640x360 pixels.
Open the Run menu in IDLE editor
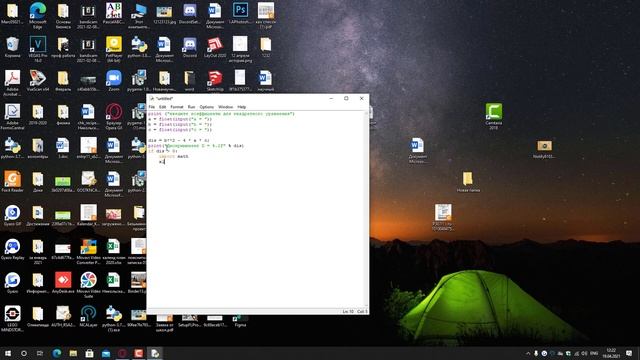point(191,107)
